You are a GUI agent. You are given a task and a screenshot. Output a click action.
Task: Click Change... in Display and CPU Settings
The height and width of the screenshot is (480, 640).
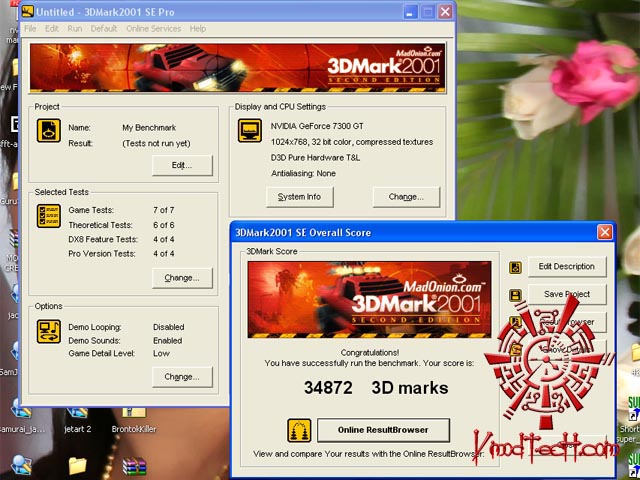click(x=406, y=197)
